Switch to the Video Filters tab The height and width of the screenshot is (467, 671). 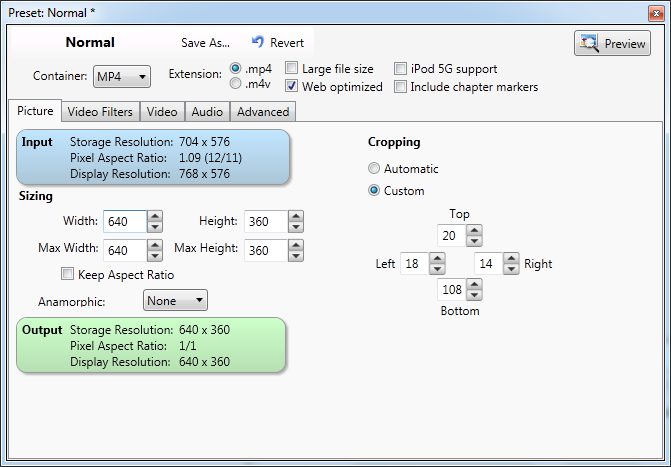click(100, 112)
